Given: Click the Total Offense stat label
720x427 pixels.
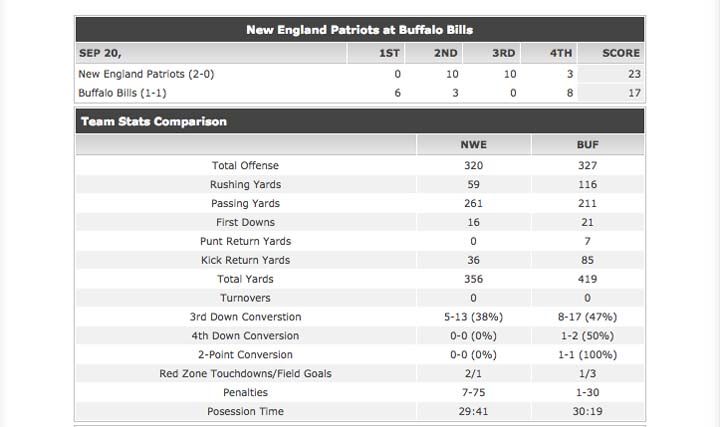Looking at the screenshot, I should (x=245, y=166).
